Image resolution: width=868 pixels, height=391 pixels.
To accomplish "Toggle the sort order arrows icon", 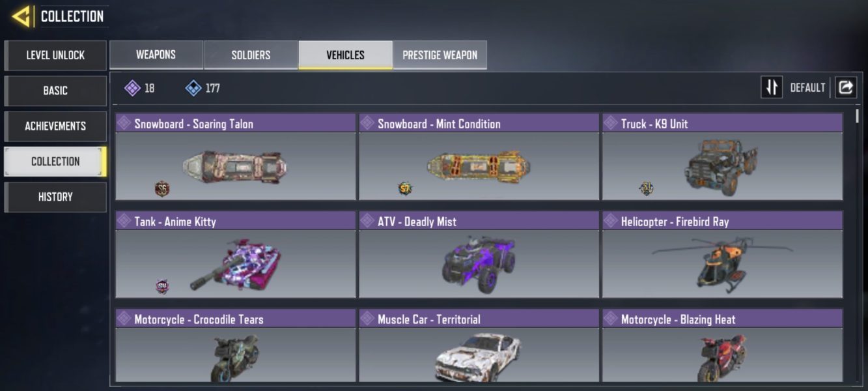I will [x=772, y=87].
